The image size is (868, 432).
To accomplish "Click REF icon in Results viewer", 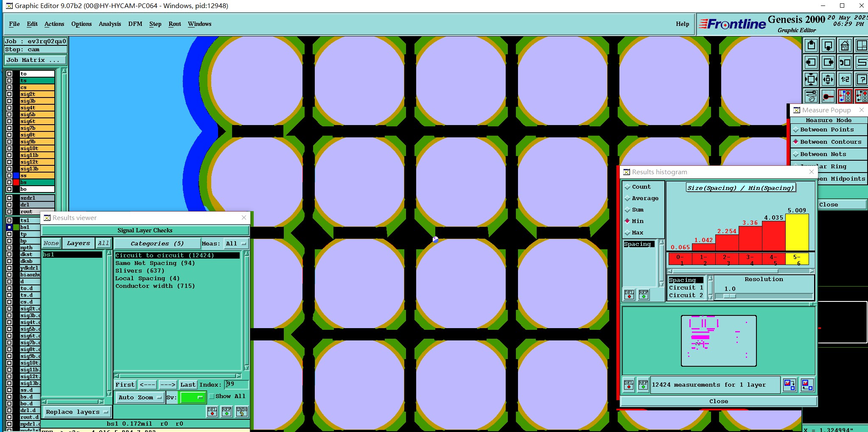I will (227, 411).
